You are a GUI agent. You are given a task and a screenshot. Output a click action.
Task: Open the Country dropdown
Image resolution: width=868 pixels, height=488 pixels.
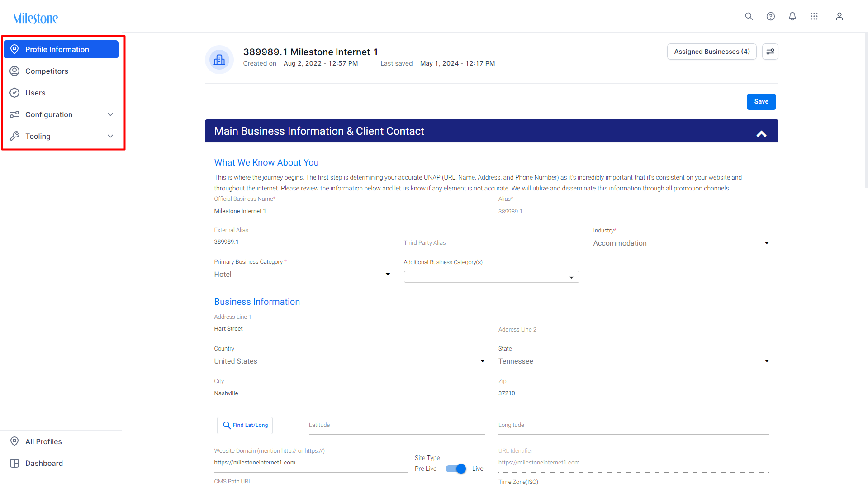349,361
